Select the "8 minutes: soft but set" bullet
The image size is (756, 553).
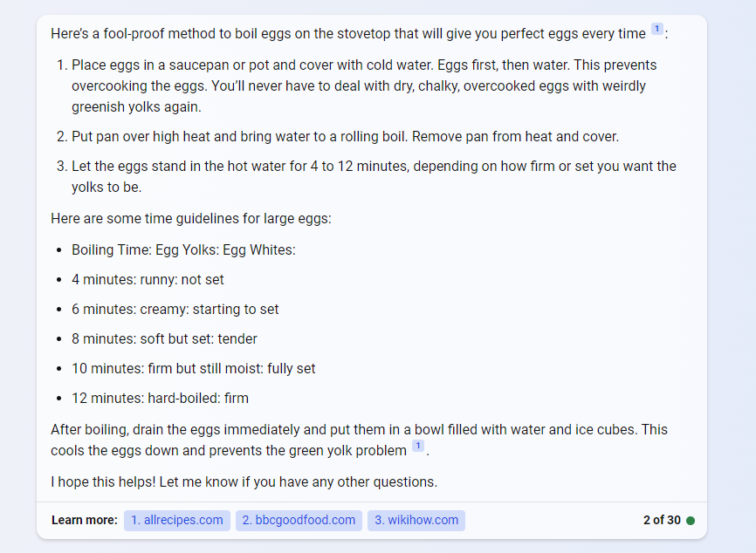pos(164,339)
